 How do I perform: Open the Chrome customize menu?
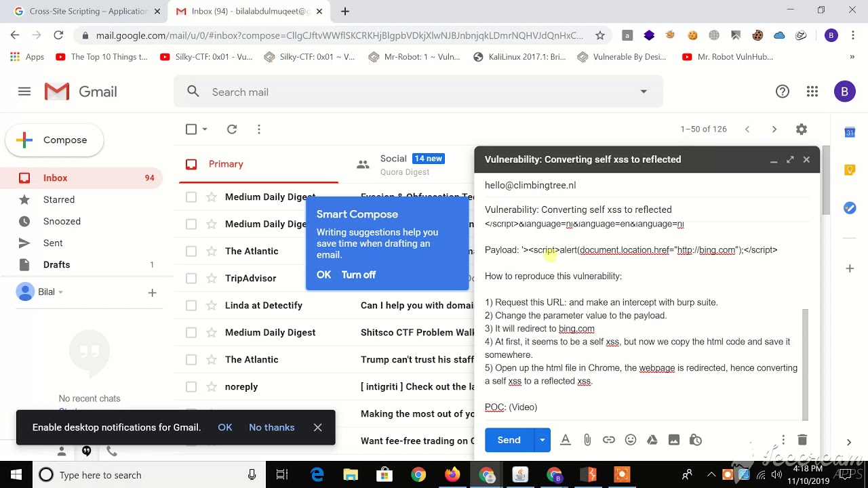coord(852,35)
